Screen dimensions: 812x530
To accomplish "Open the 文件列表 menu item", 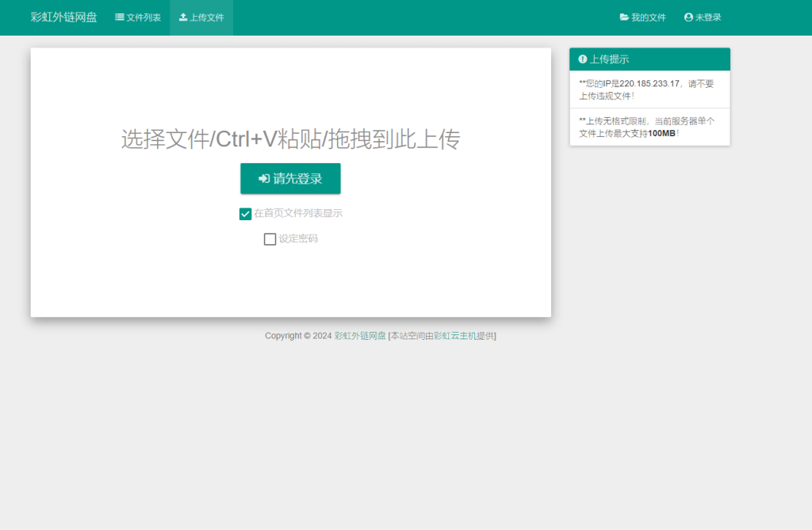I will click(138, 17).
